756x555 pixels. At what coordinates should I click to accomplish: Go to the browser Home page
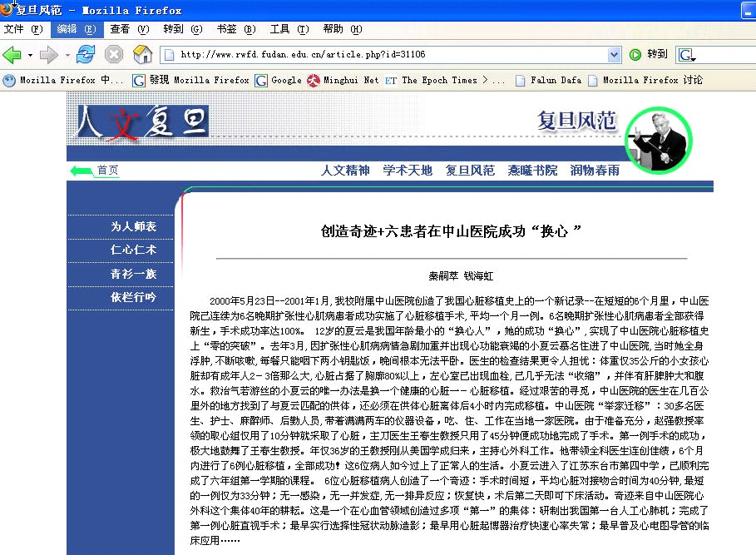tap(143, 55)
